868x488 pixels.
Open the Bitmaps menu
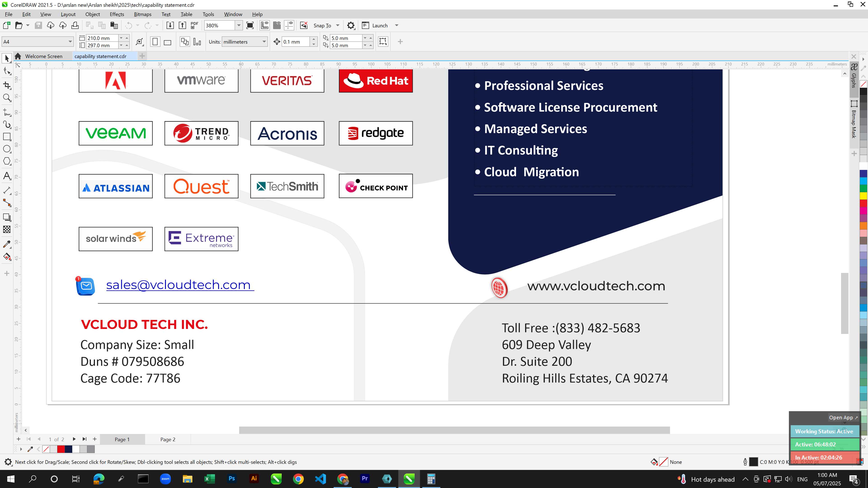click(x=143, y=14)
